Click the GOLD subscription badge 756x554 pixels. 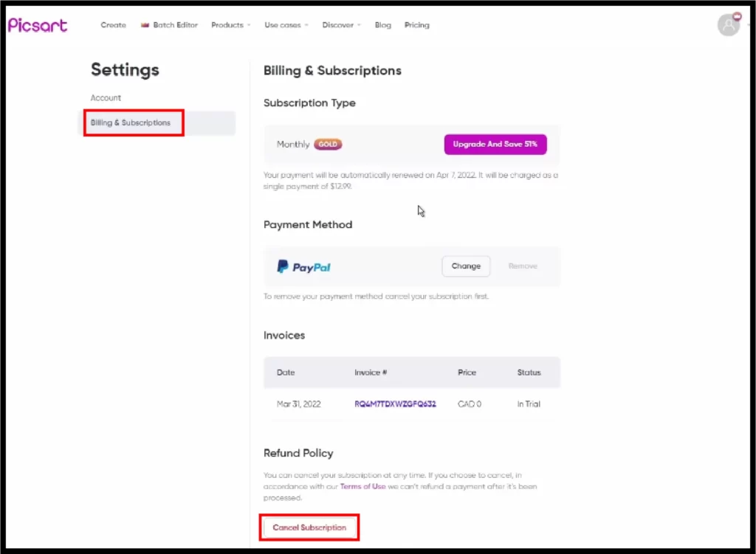[328, 144]
